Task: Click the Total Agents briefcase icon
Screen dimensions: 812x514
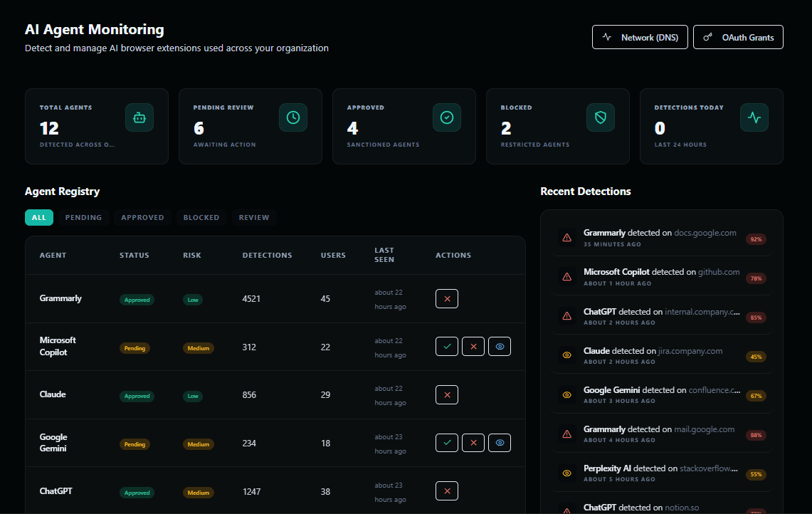Action: [x=139, y=117]
